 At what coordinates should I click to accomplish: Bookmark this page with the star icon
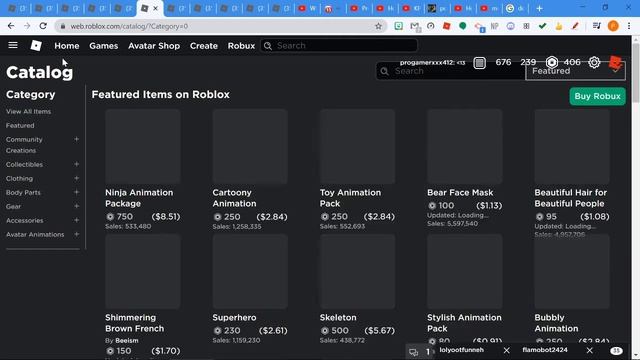378,26
